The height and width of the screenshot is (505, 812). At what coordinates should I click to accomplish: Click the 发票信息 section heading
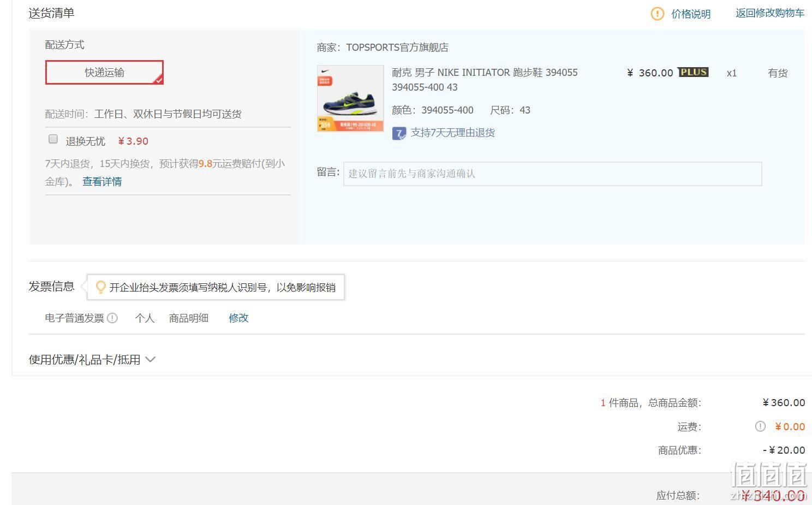point(51,287)
